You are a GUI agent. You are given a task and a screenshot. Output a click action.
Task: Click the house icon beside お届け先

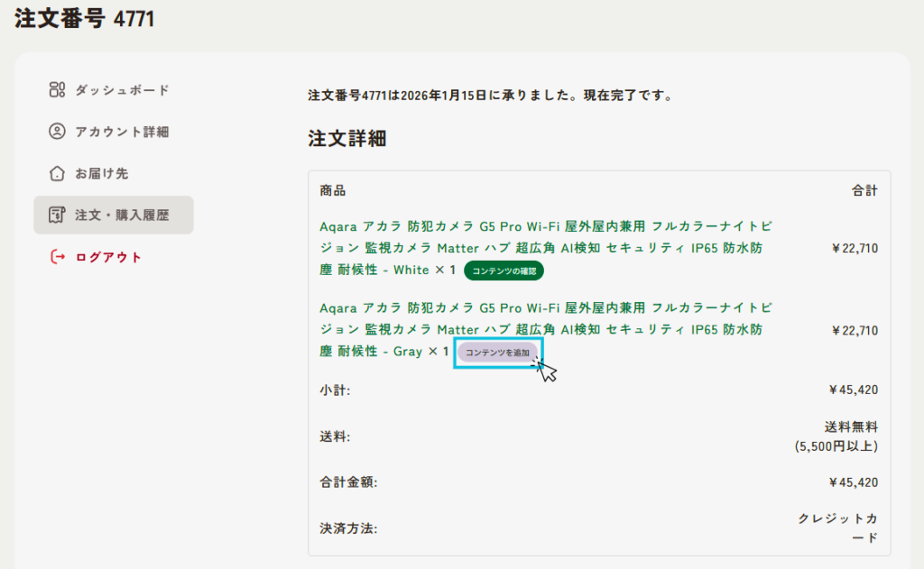[57, 173]
